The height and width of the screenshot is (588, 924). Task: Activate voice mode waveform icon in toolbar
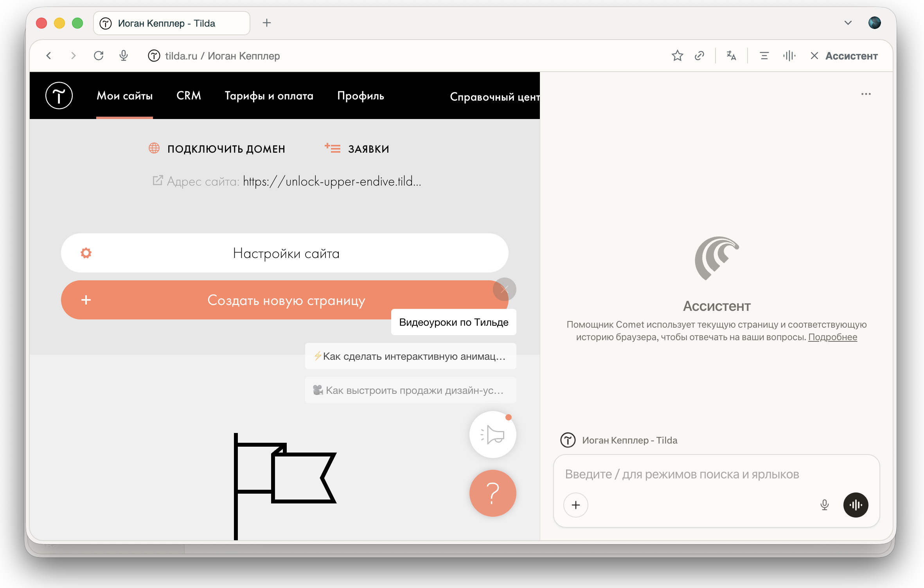tap(789, 56)
